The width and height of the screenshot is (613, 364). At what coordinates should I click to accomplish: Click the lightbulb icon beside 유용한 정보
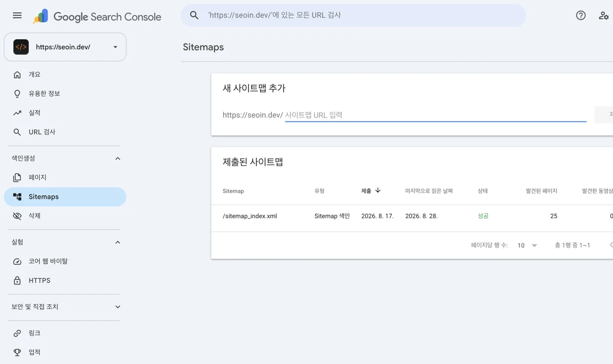[x=17, y=94]
